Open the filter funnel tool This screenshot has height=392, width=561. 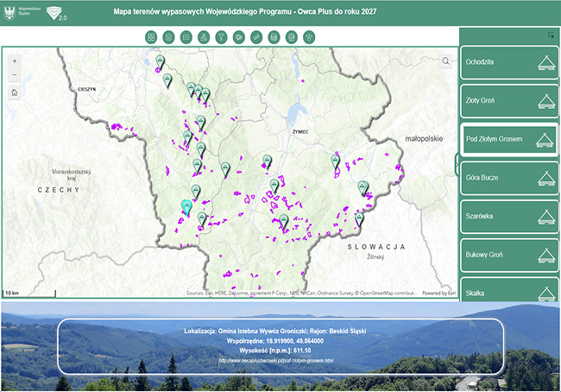[221, 37]
